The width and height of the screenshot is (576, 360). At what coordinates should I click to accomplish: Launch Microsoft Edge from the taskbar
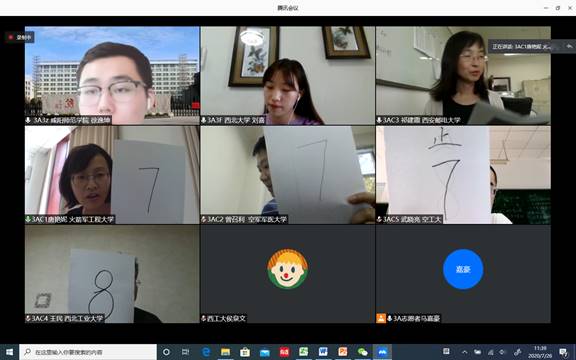(206, 352)
